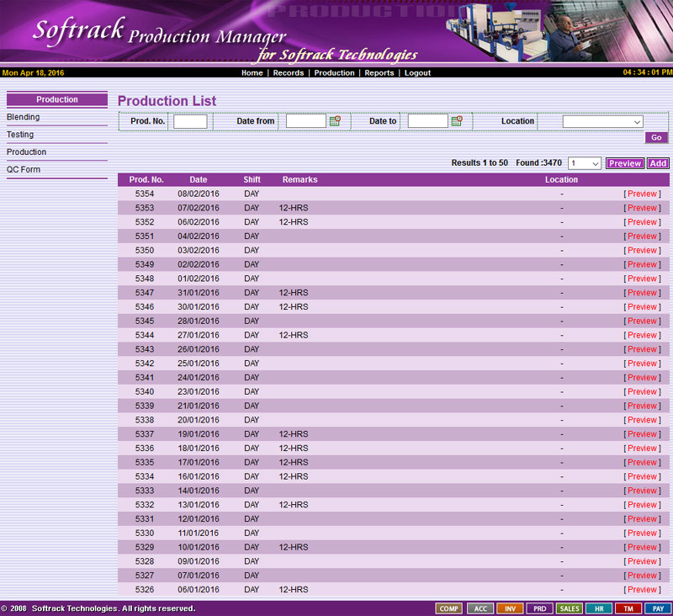Click the Add button
The width and height of the screenshot is (673, 616).
[658, 163]
